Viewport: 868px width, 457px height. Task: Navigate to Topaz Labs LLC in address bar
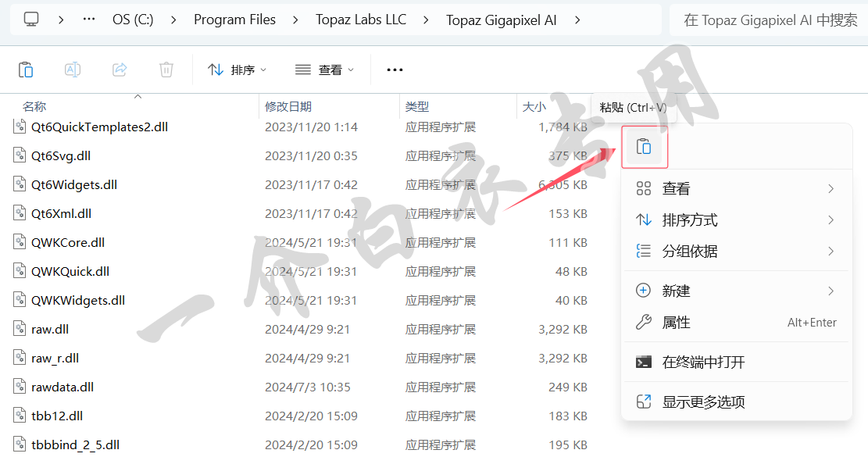coord(361,20)
